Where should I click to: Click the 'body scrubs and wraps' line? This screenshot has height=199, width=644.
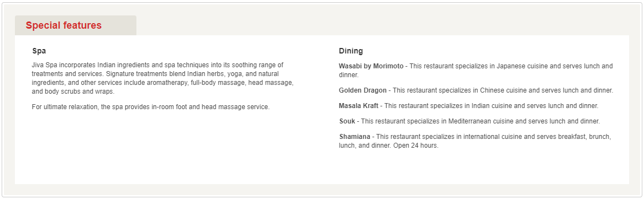73,92
